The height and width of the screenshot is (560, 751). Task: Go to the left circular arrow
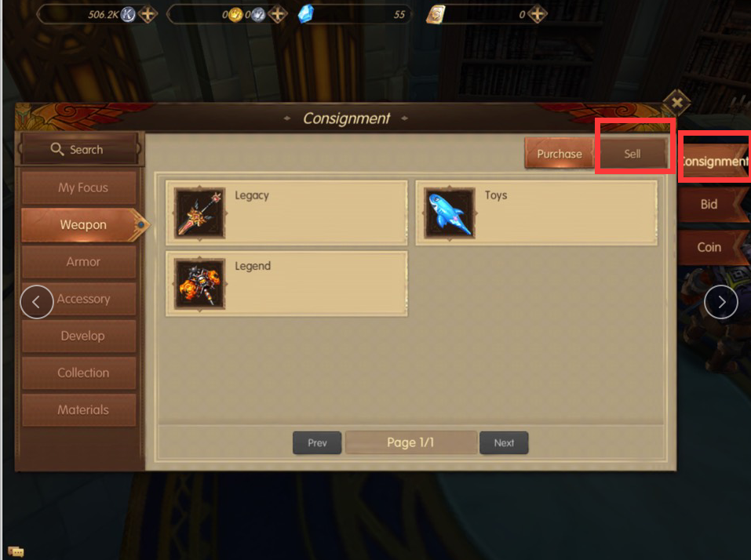pyautogui.click(x=36, y=302)
